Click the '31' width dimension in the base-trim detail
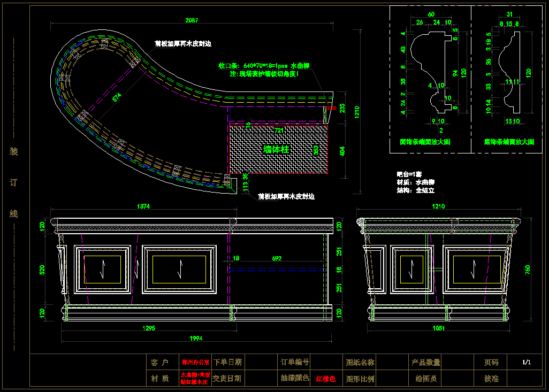Viewport: 549px width, 392px height. (509, 14)
